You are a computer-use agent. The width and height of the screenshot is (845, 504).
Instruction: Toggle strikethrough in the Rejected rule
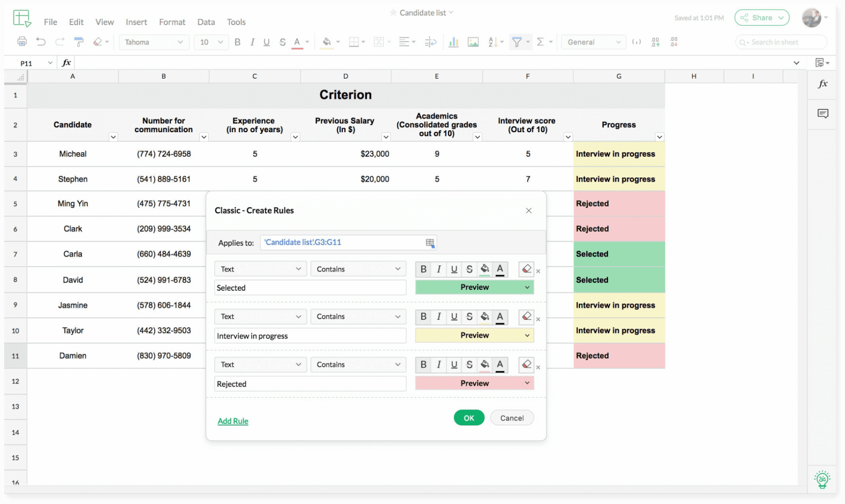[x=469, y=365]
